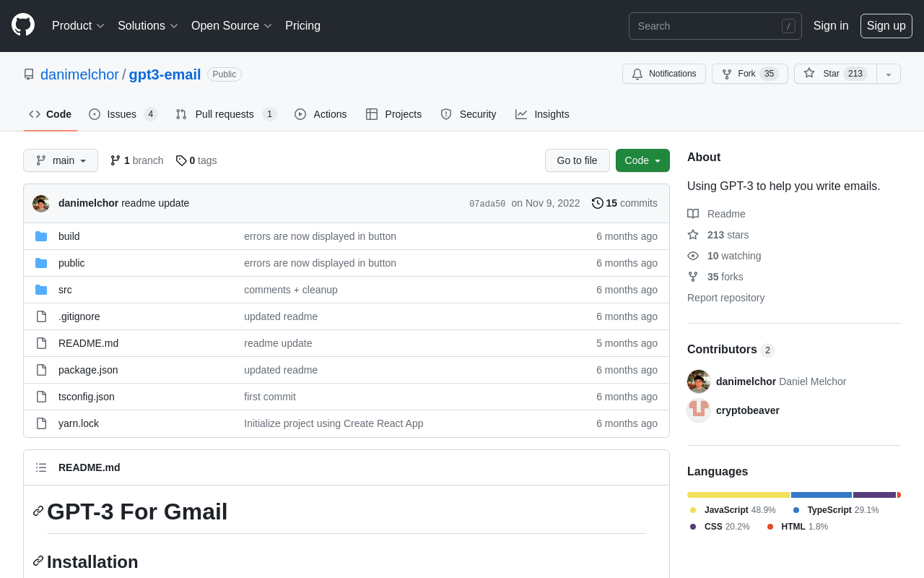Click danimelchor's avatar in the commit bar

tap(41, 204)
